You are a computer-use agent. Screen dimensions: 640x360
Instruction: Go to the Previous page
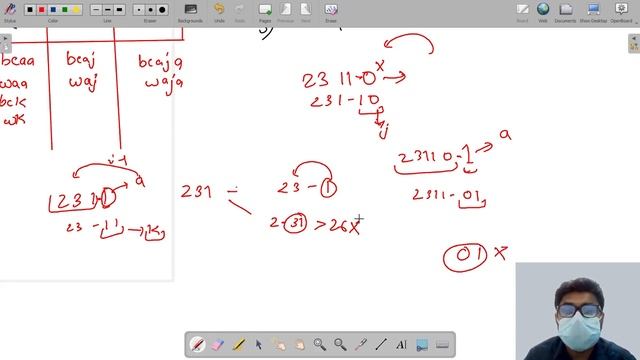coord(285,12)
